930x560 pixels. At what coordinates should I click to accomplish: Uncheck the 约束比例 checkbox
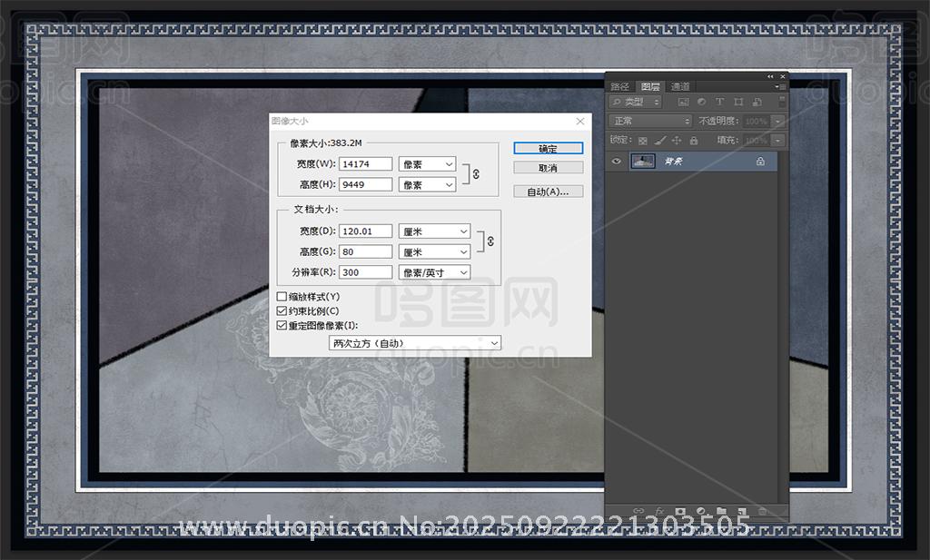[282, 311]
